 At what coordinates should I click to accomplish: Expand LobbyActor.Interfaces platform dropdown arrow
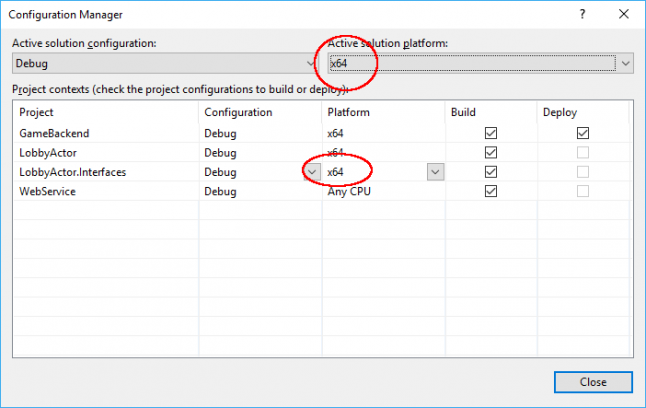point(435,172)
